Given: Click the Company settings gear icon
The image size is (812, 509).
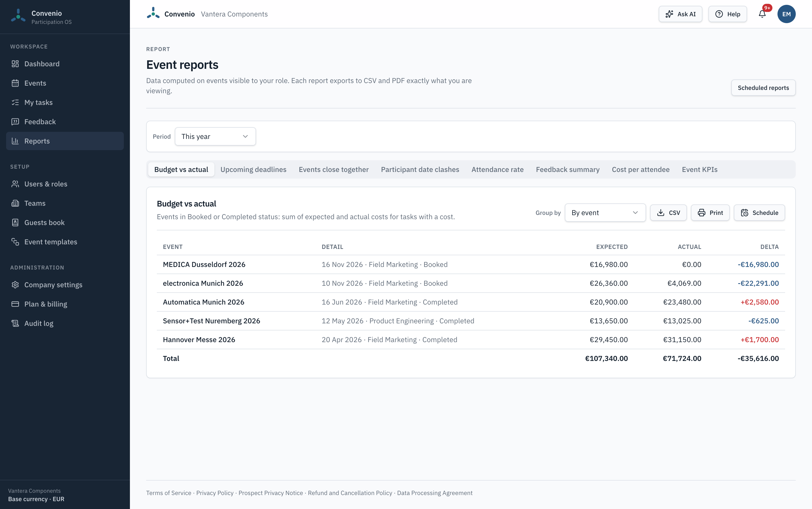Looking at the screenshot, I should click(x=15, y=285).
